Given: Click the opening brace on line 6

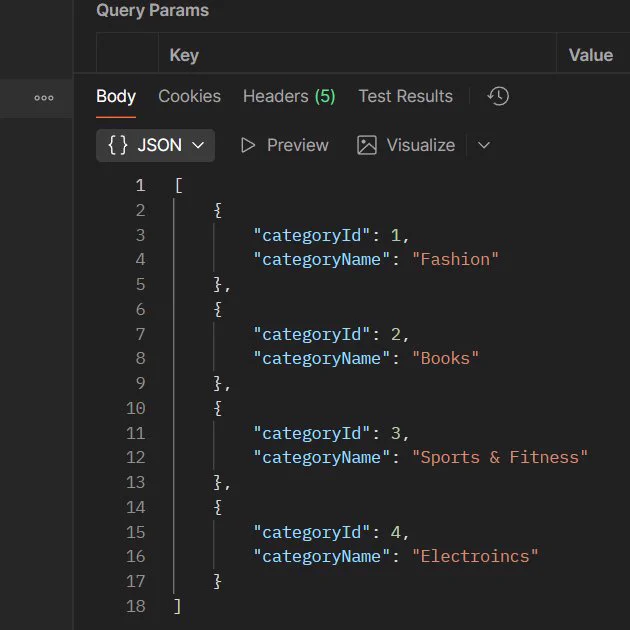Looking at the screenshot, I should pos(217,309).
